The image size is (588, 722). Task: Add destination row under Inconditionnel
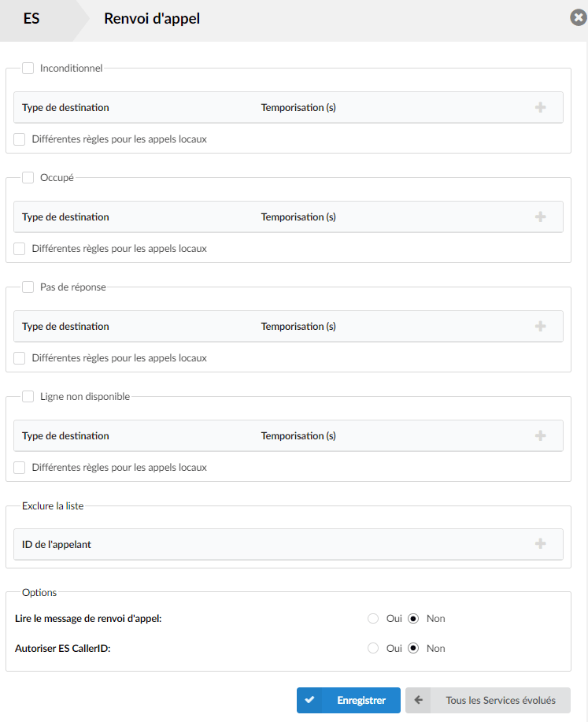coord(540,107)
